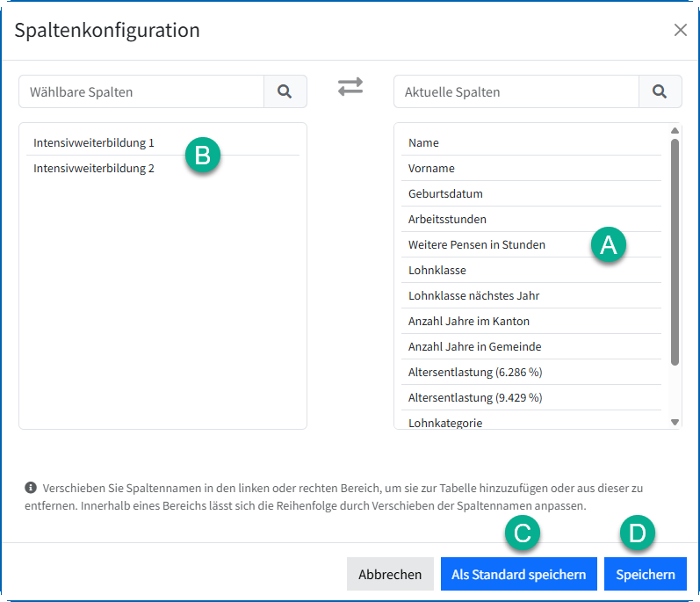Viewport: 700px width, 602px height.
Task: Click the Aktuelle Spalten scrollbar thumb
Action: click(675, 250)
